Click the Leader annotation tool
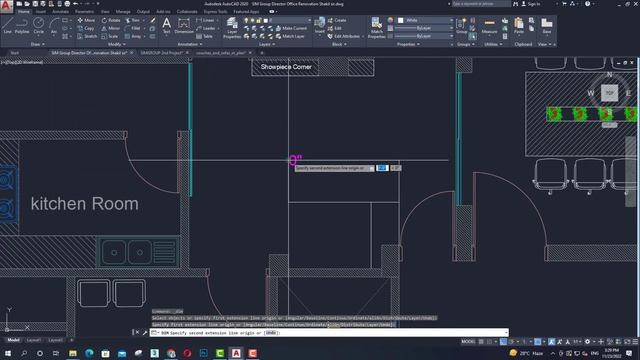The image size is (640, 360). 206,28
